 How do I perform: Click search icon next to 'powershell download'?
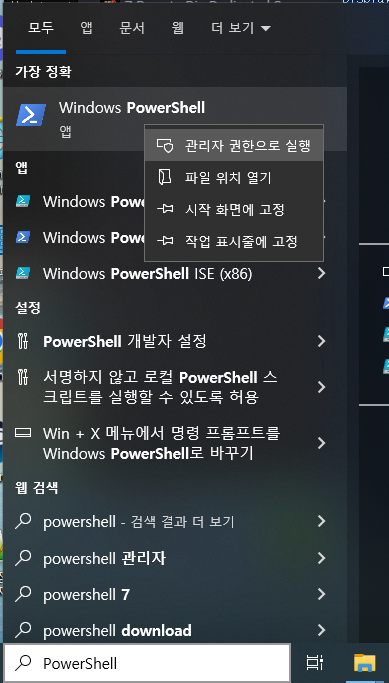(23, 630)
